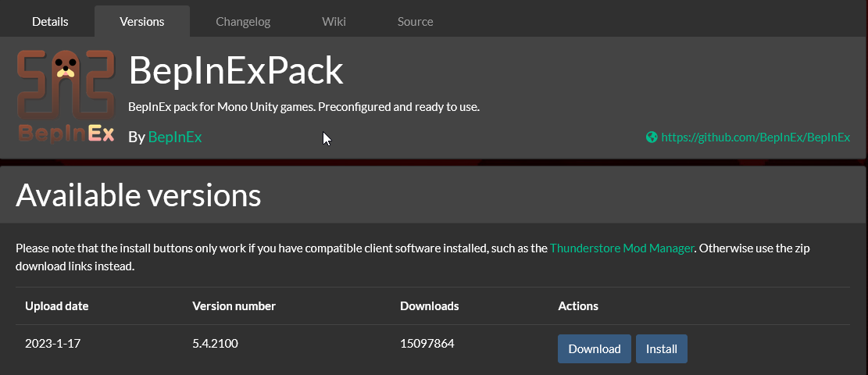Follow the Thunderstore Mod Manager link
The width and height of the screenshot is (868, 375).
pos(622,248)
